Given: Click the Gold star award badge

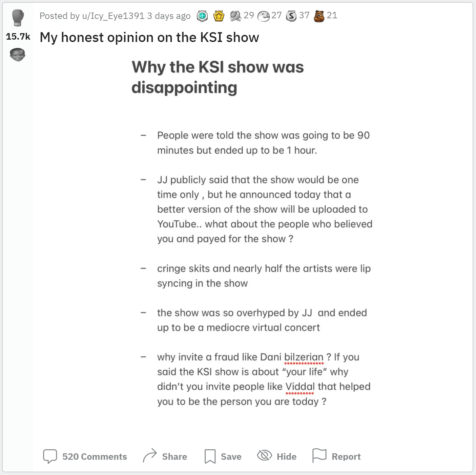Looking at the screenshot, I should pyautogui.click(x=219, y=16).
